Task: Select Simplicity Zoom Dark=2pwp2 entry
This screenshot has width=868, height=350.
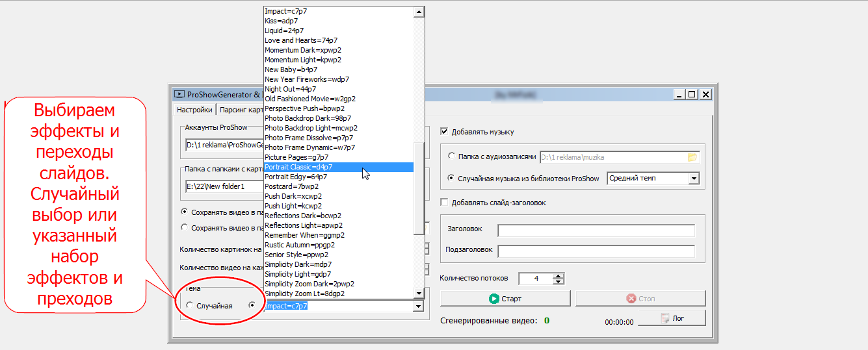Action: [339, 284]
